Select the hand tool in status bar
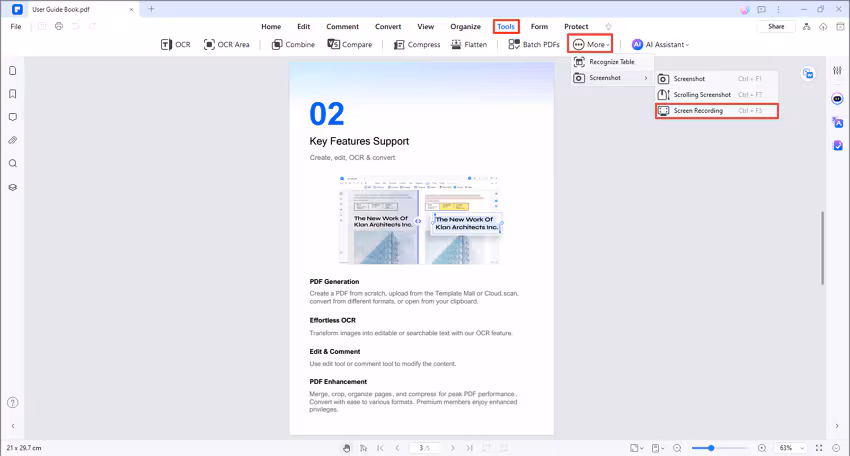The width and height of the screenshot is (850, 456). coord(347,448)
